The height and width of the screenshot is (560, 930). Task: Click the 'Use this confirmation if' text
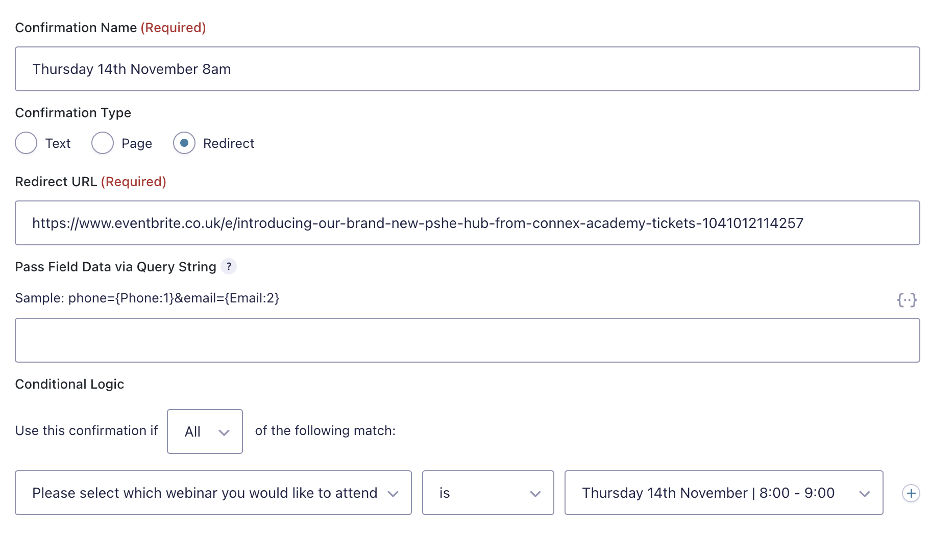(86, 430)
